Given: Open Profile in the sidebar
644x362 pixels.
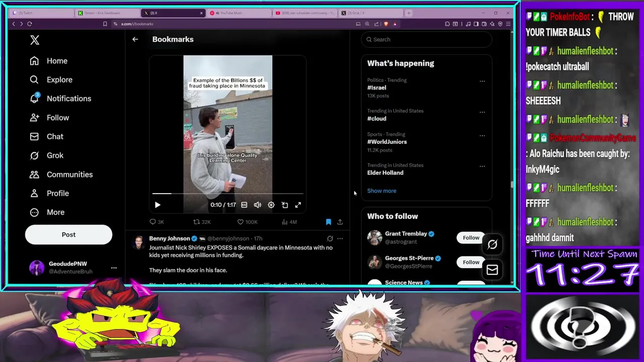Looking at the screenshot, I should coord(49,193).
